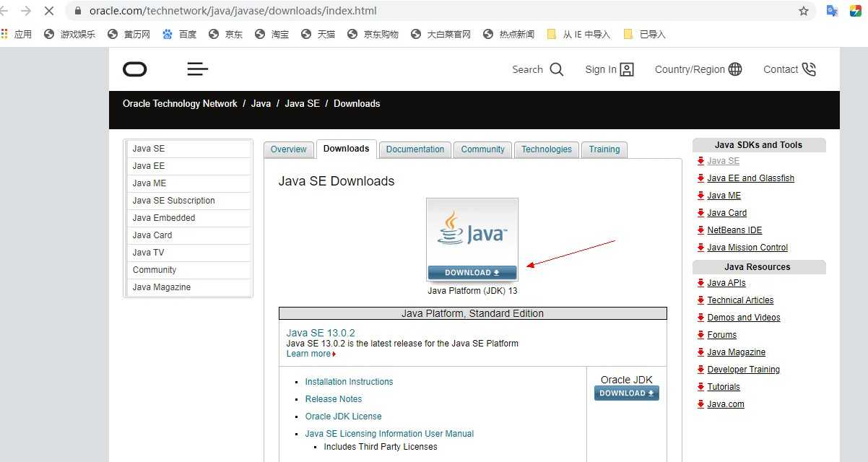Open the 京东 bookmark
This screenshot has width=868, height=462.
225,34
